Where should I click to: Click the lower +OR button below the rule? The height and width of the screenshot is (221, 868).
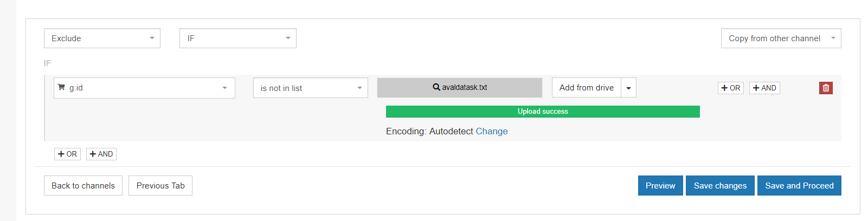pyautogui.click(x=67, y=154)
